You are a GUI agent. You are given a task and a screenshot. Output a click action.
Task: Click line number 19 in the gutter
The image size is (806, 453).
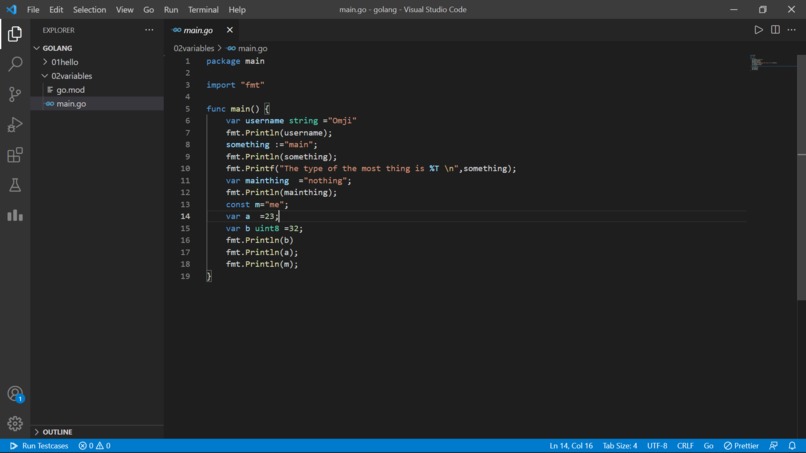pyautogui.click(x=185, y=276)
